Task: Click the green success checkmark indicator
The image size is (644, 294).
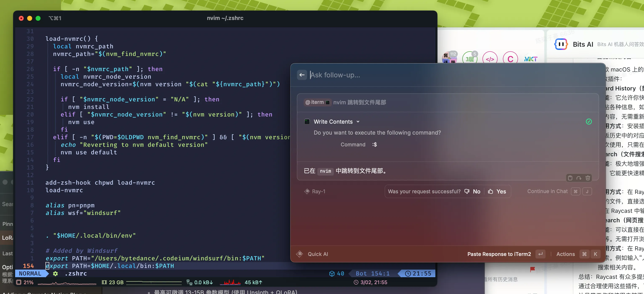Action: click(589, 122)
